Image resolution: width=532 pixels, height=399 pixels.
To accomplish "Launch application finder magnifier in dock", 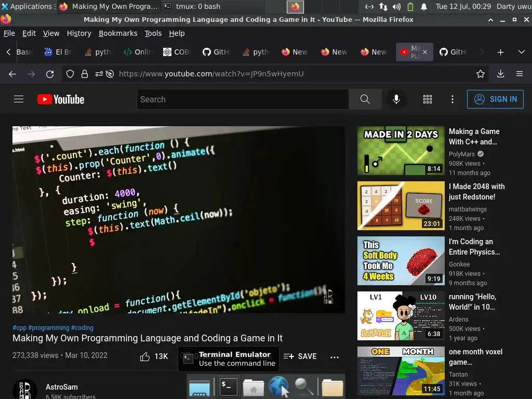I will tap(304, 387).
